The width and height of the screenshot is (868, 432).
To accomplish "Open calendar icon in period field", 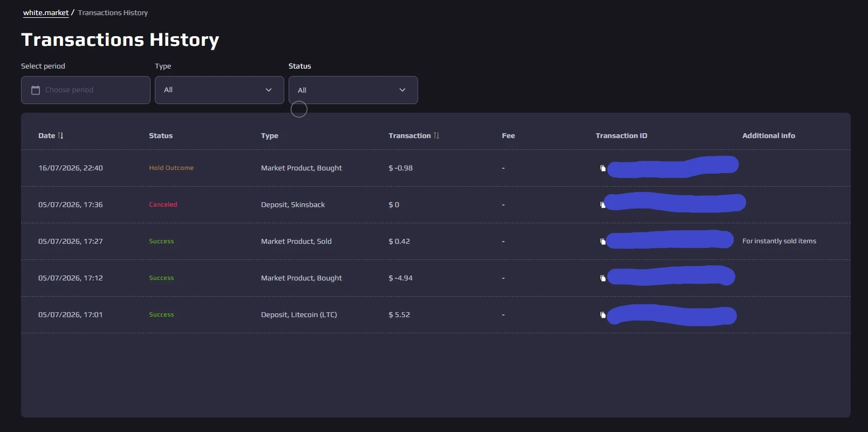I will point(36,90).
